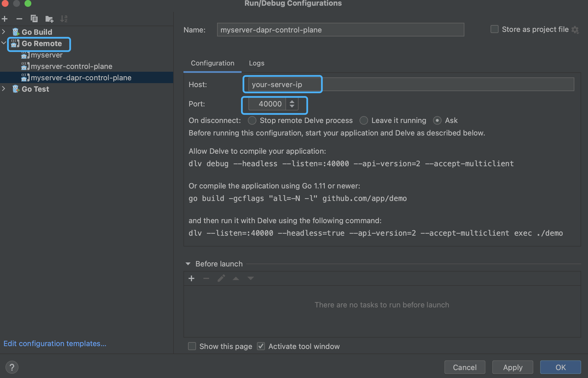Edit the Before launch task

pos(221,278)
